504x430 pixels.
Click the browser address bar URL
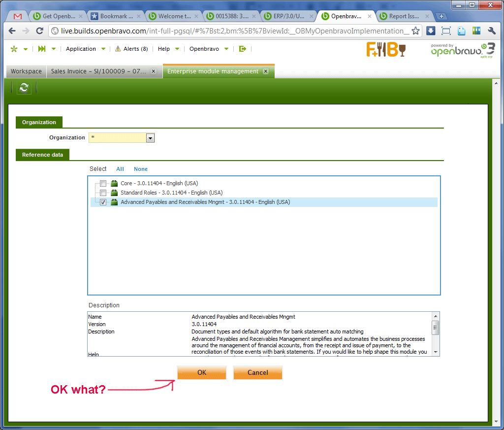point(235,31)
